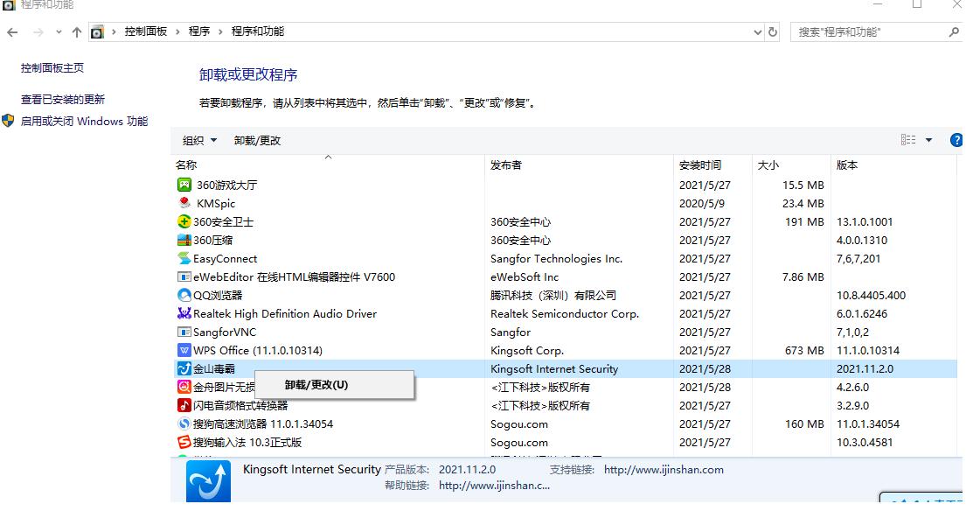Click the address bar control panel icon
Viewport: 980px width, 532px height.
(97, 31)
